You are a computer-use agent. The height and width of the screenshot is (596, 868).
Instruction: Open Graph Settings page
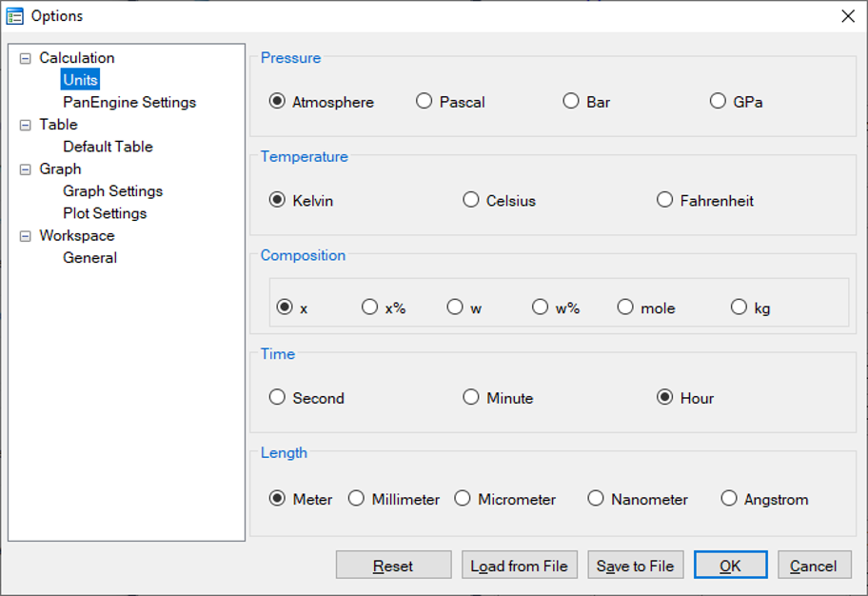tap(112, 191)
